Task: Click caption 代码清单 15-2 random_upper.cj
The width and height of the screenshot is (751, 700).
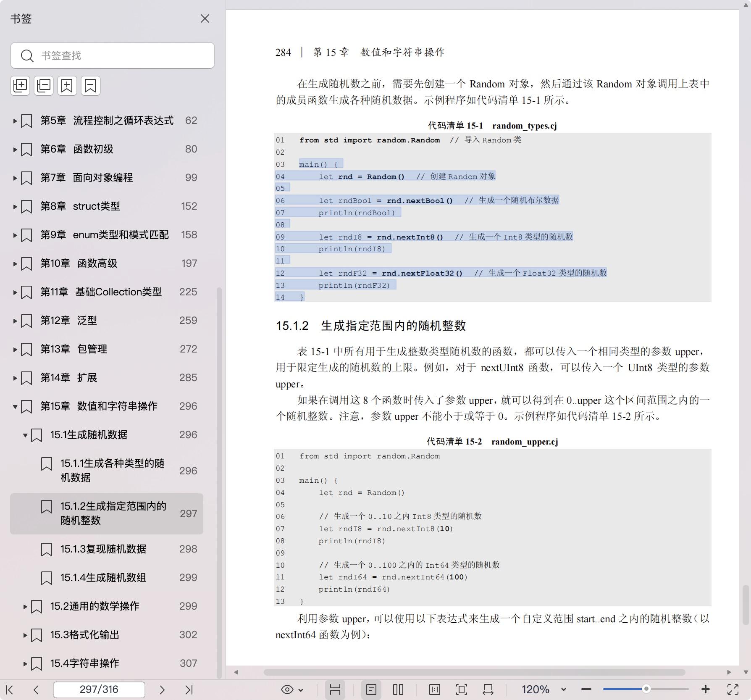Action: point(492,442)
